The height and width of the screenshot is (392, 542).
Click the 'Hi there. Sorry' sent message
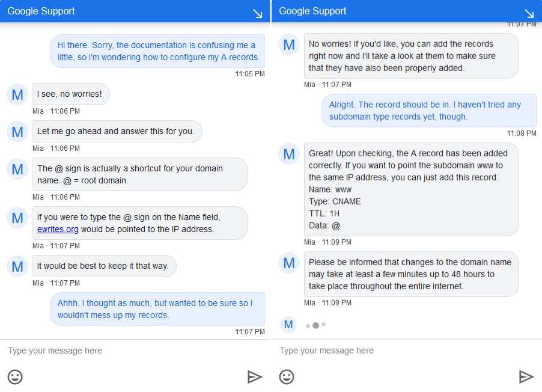coord(157,51)
